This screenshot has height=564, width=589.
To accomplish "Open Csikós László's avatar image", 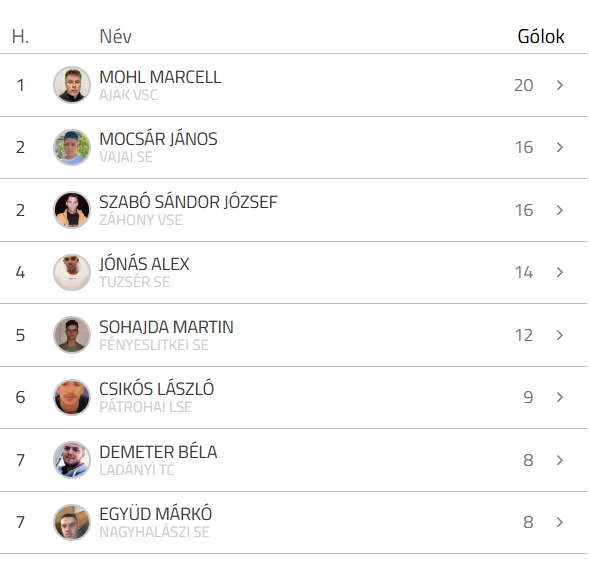I will 72,397.
